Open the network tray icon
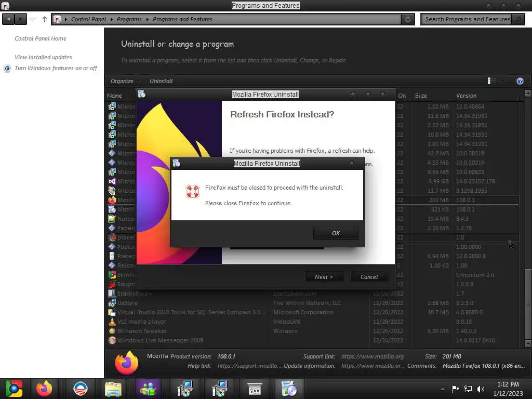The height and width of the screenshot is (399, 532). tap(468, 389)
